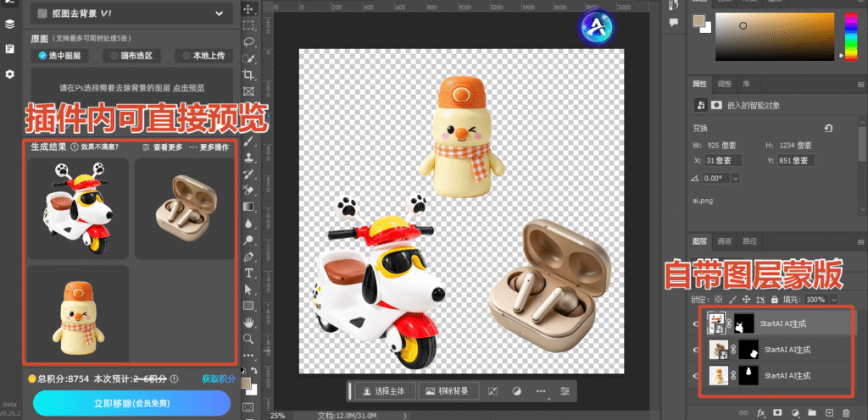Screen dimensions: 868x420
Task: Switch to the 路径 tab
Action: tap(749, 241)
